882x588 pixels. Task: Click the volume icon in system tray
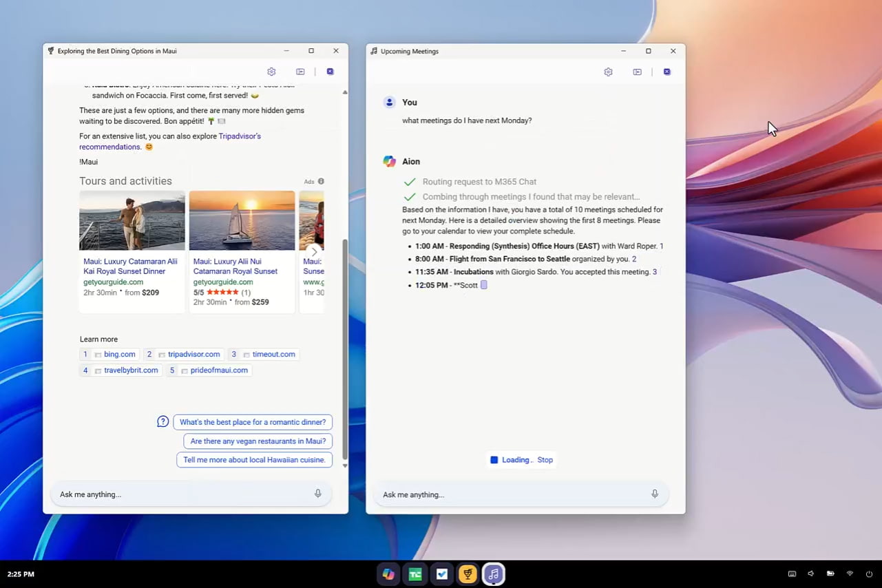(x=811, y=574)
